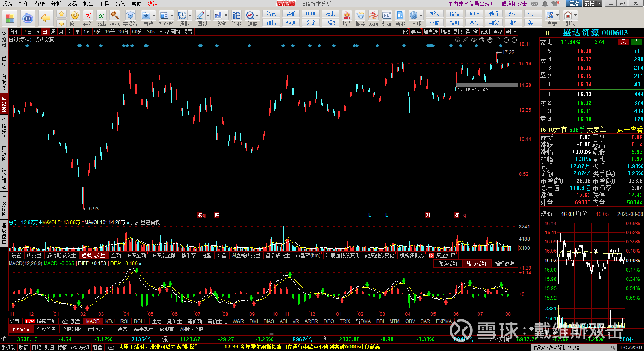Screen dimensions: 644x352
Task: Open the mail envelope icon in title bar
Action: click(x=535, y=4)
